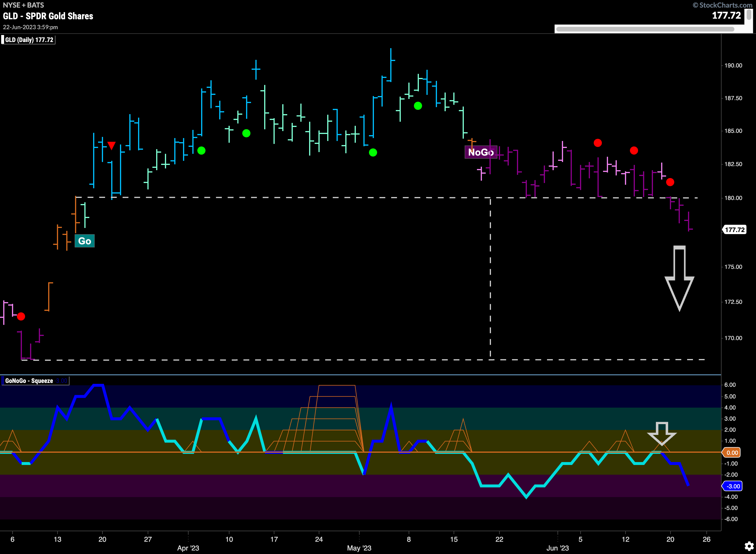Click the green dot marker in early May

tap(373, 153)
